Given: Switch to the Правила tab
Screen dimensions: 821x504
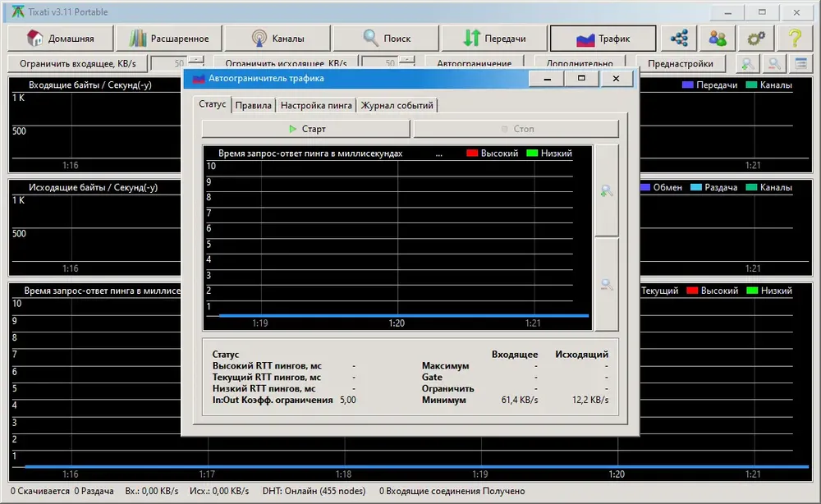Looking at the screenshot, I should 254,105.
